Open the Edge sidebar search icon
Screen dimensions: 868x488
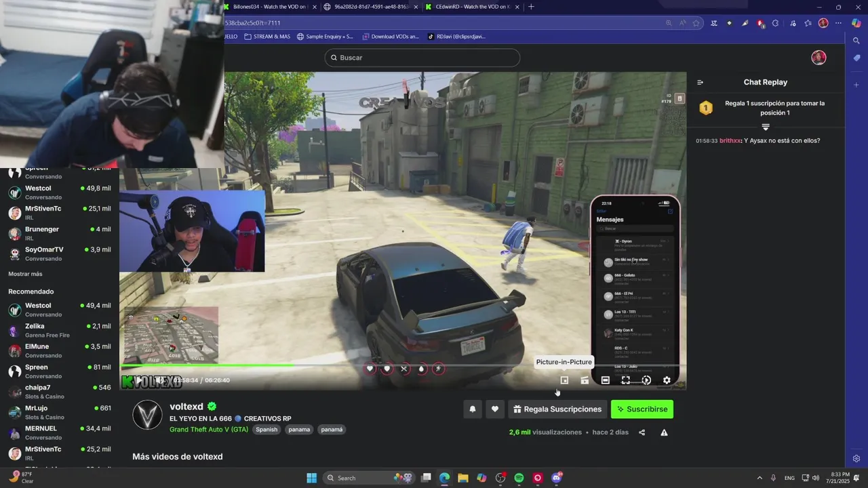(x=856, y=41)
